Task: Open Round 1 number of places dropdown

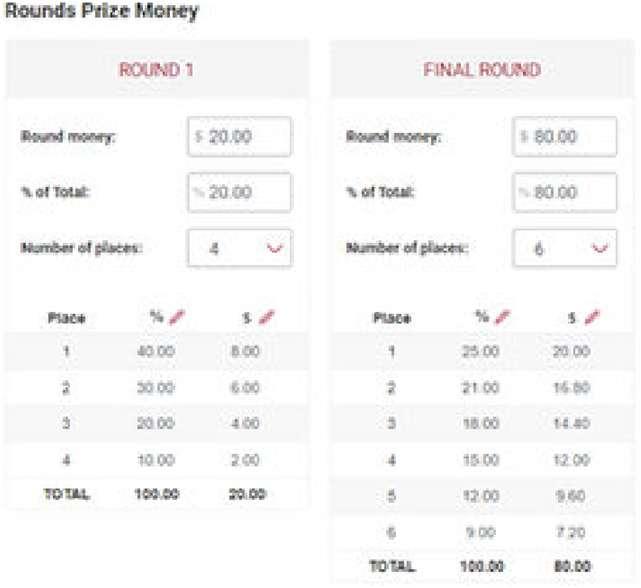Action: [240, 248]
